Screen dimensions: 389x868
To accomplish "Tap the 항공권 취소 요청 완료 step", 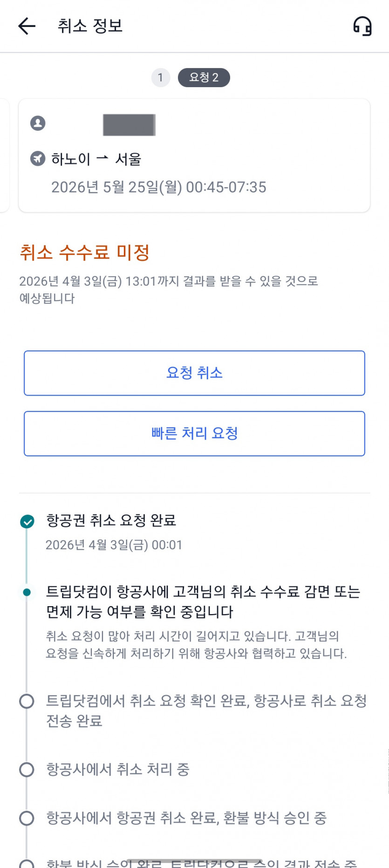I will tap(111, 520).
